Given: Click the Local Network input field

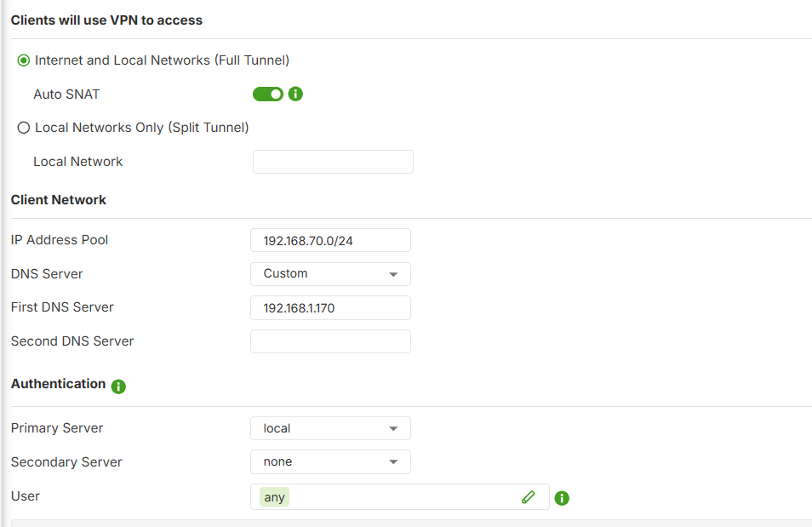Looking at the screenshot, I should coord(333,162).
